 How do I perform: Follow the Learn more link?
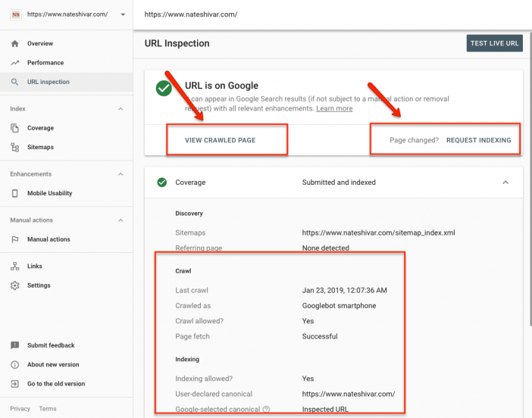coord(334,108)
